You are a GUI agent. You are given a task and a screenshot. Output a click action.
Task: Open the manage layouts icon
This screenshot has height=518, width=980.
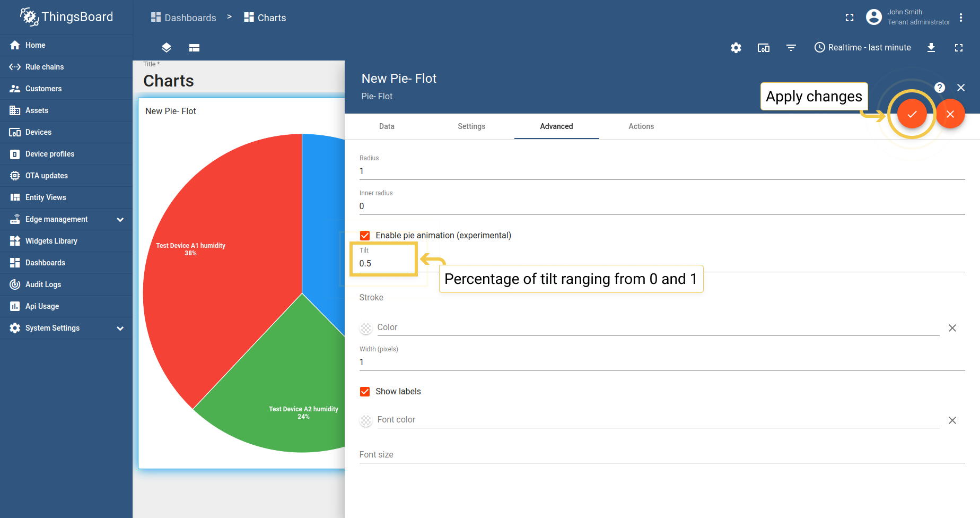point(194,48)
